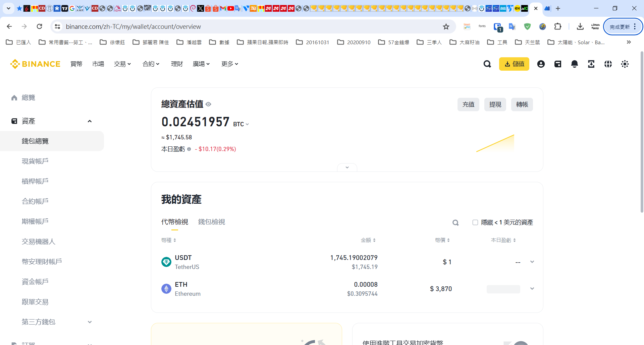Expand the USDT row chevron
Image resolution: width=644 pixels, height=345 pixels.
click(x=532, y=262)
